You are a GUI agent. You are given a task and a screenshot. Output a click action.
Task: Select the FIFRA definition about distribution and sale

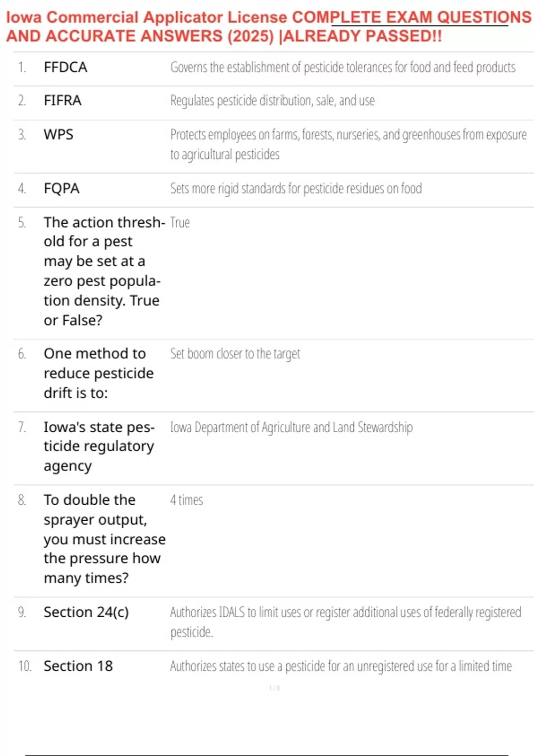(x=272, y=101)
